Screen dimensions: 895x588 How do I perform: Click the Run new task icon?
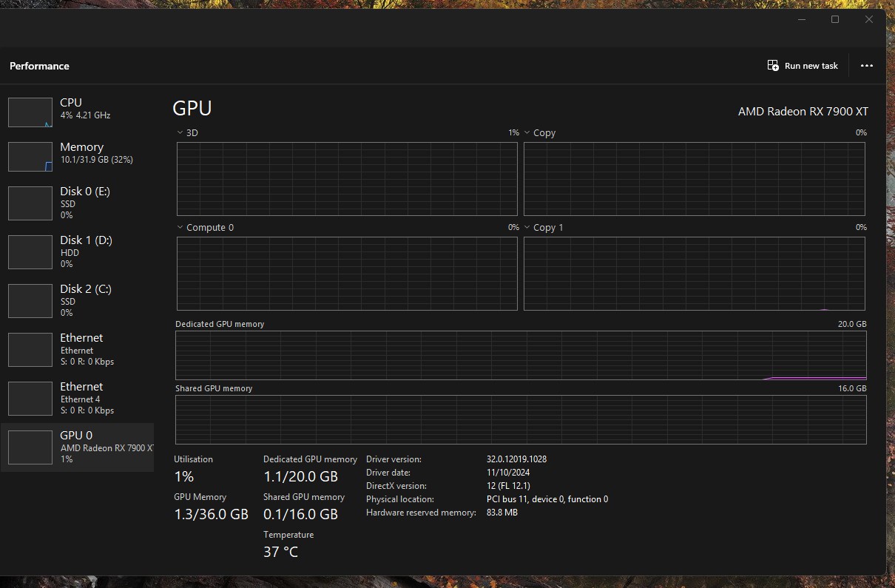point(773,66)
